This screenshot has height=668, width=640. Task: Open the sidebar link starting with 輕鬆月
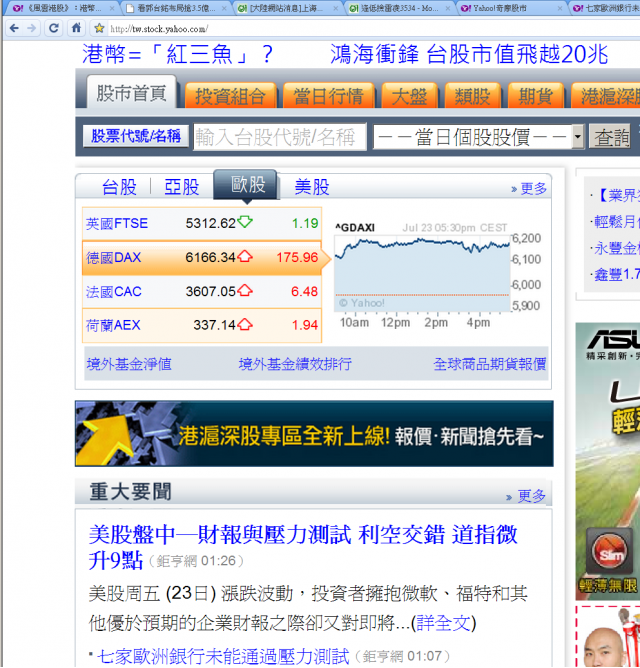tap(617, 222)
